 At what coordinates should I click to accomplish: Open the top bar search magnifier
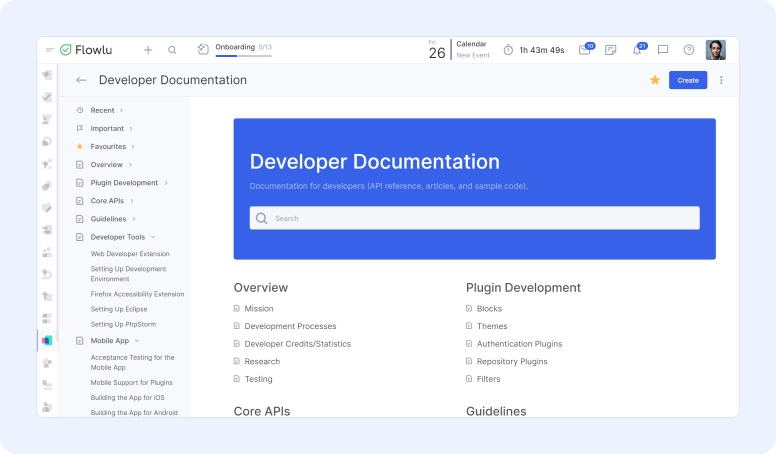pos(172,50)
